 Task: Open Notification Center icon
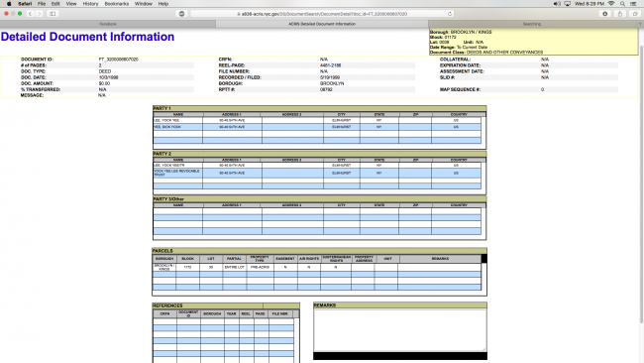coord(633,4)
